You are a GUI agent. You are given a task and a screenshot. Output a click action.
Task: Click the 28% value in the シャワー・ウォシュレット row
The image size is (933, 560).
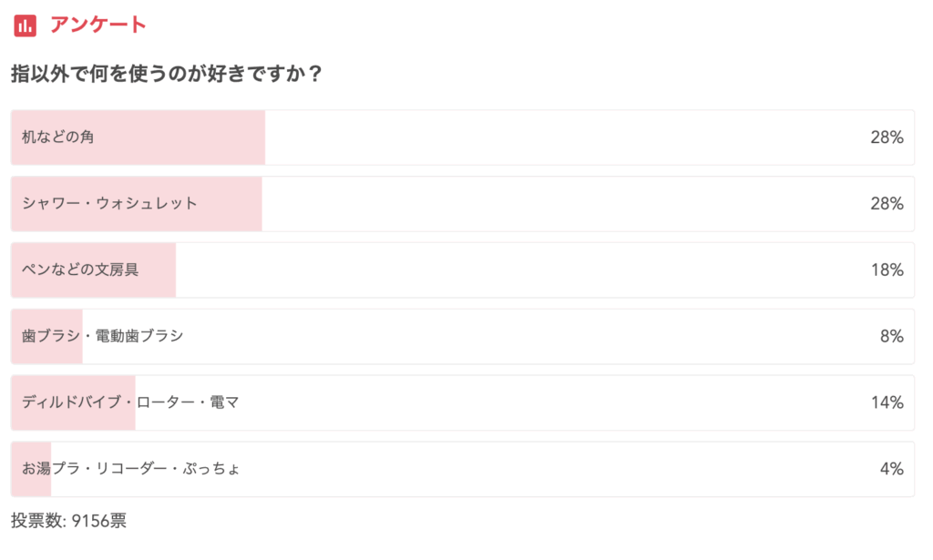(887, 204)
